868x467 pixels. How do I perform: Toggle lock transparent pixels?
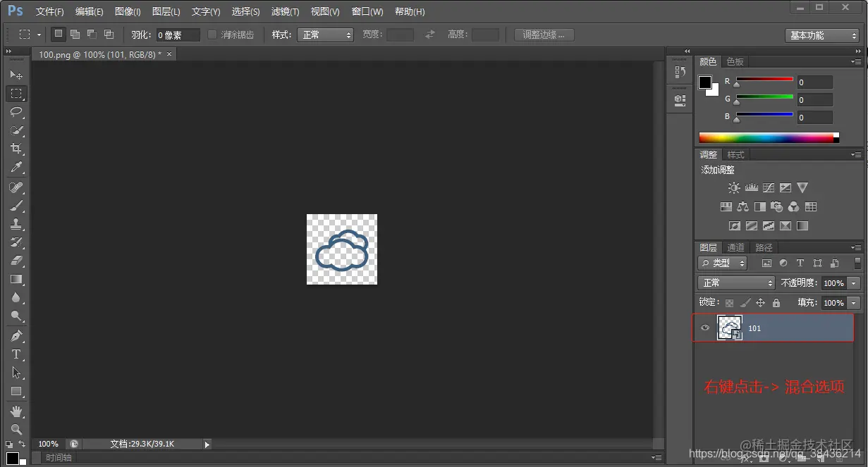pos(729,303)
